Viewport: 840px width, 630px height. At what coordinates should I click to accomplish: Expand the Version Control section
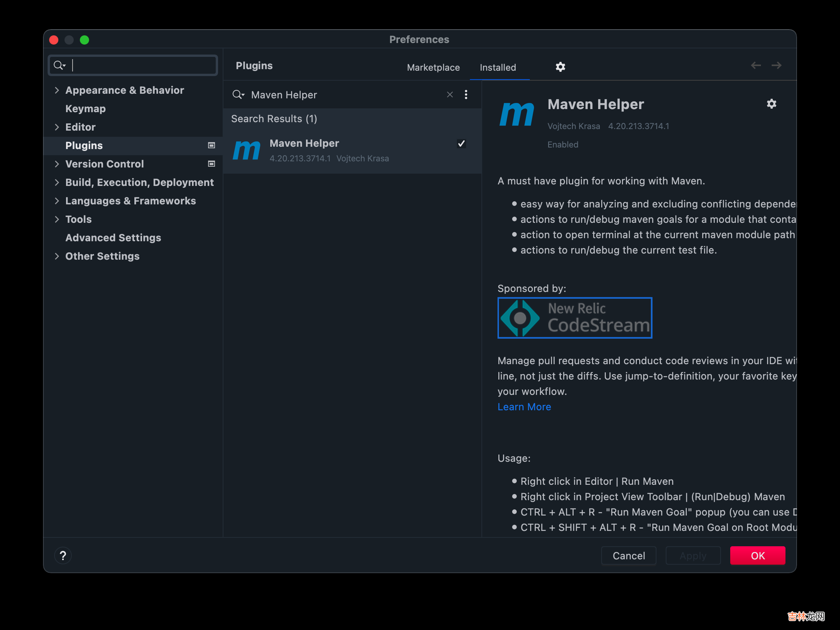click(57, 164)
